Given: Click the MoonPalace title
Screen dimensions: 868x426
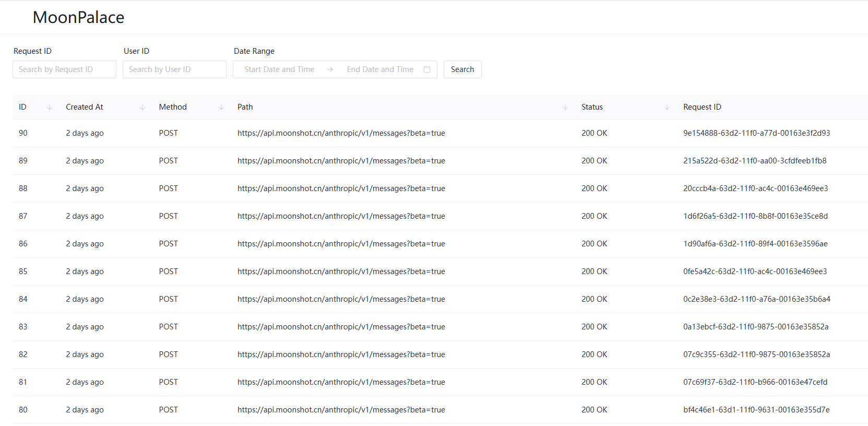Looking at the screenshot, I should click(x=78, y=17).
